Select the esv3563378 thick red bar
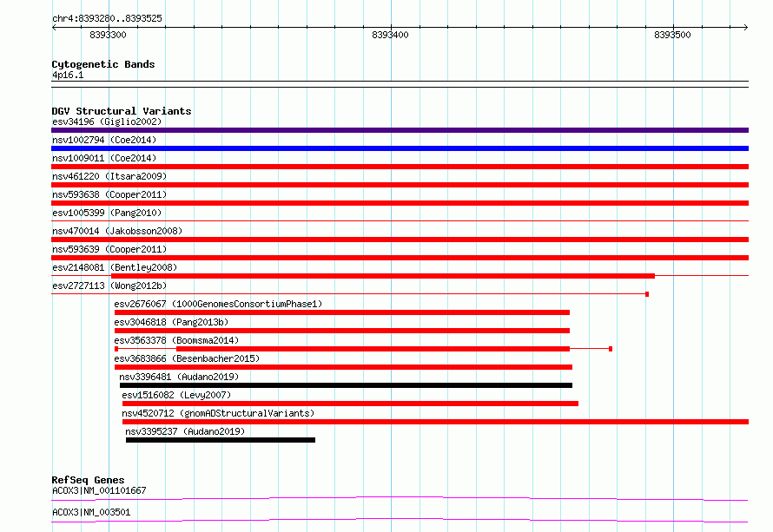 (373, 349)
